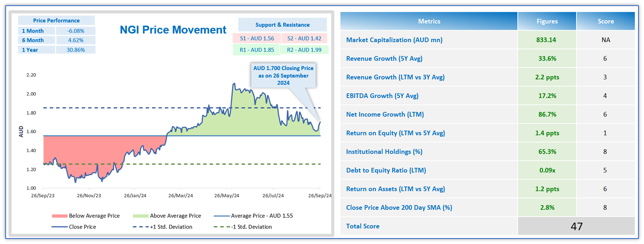Viewport: 644px width, 244px height.
Task: Click the S1 - AUD 1.56 support box
Action: tap(256, 38)
